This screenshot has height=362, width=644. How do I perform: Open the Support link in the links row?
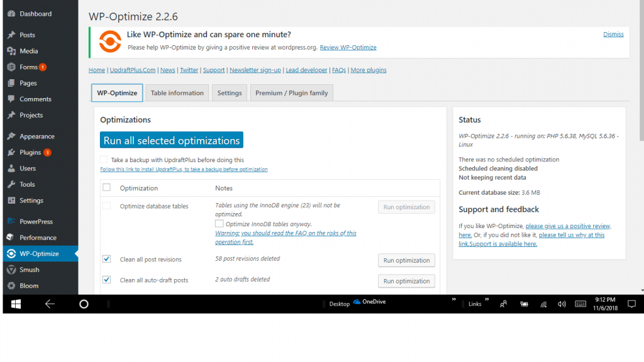[x=214, y=70]
